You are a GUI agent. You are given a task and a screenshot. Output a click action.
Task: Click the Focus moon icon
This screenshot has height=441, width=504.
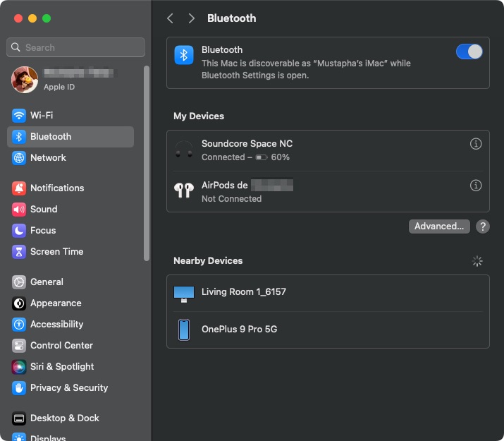[x=19, y=230]
